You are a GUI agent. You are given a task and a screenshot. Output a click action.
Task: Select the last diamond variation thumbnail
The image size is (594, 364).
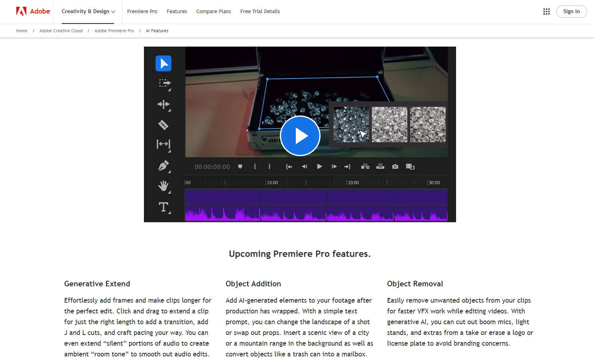[428, 124]
